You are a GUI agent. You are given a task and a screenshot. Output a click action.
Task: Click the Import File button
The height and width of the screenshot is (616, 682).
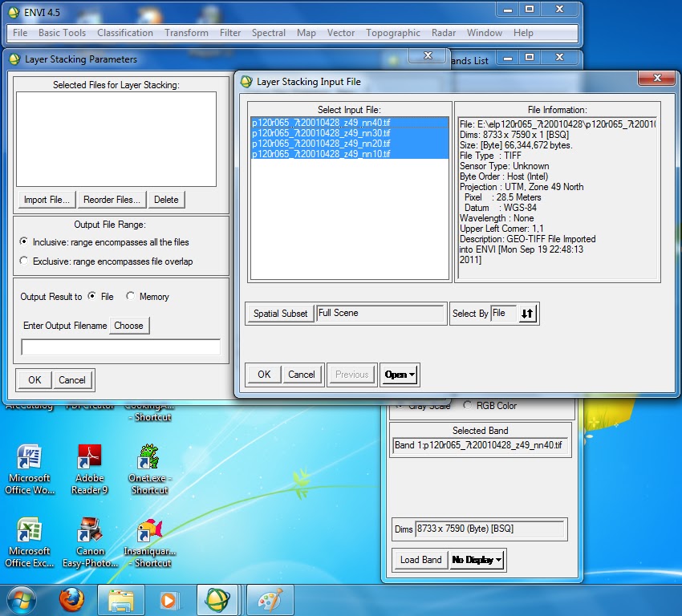[x=45, y=200]
